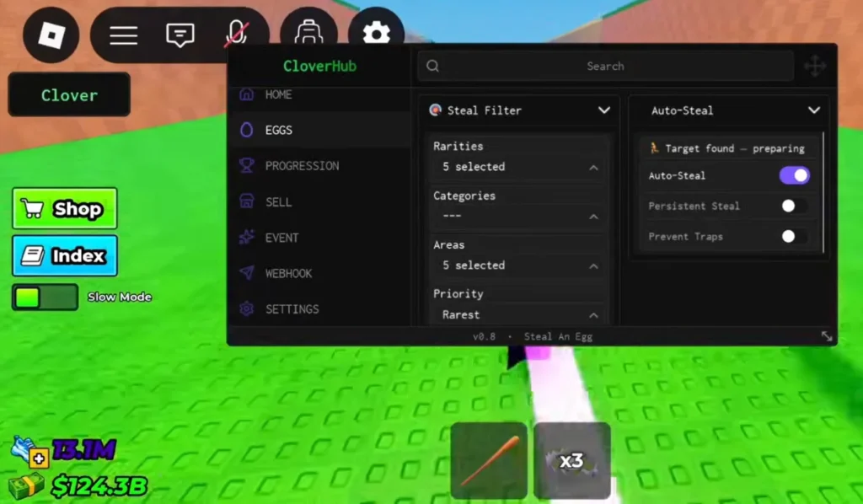Viewport: 863px width, 504px height.
Task: Click the paper plane icon beside WEBHOOK
Action: tap(247, 273)
